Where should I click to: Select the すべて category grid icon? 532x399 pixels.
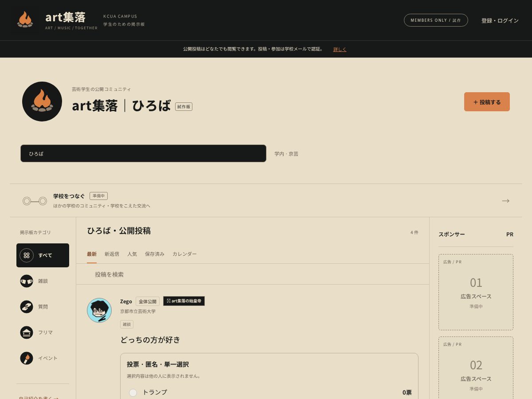point(27,255)
